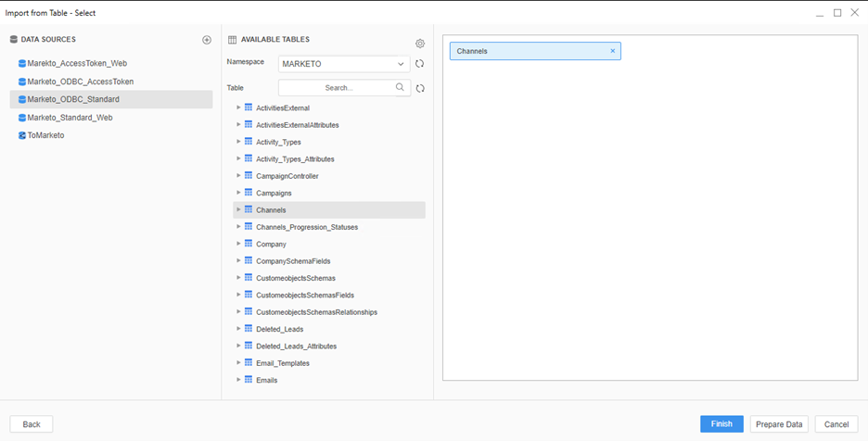This screenshot has width=868, height=441.
Task: Remove the Channels selected table tag
Action: pos(612,51)
